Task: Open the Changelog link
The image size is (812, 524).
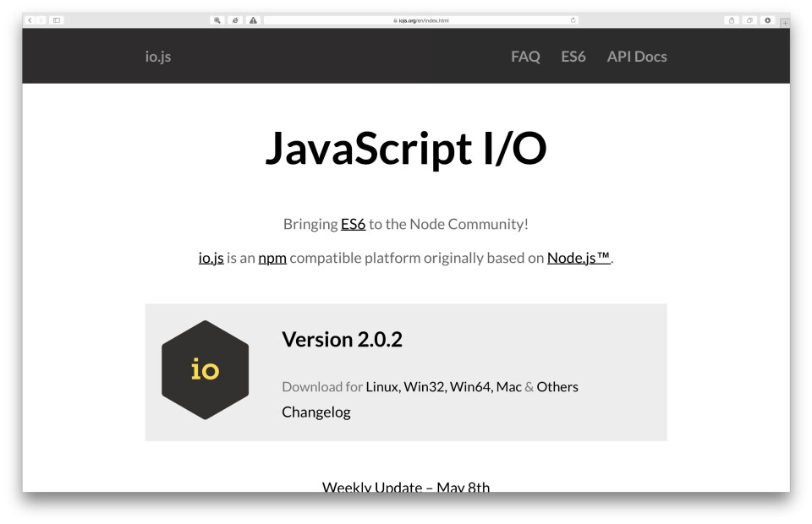Action: click(x=315, y=412)
